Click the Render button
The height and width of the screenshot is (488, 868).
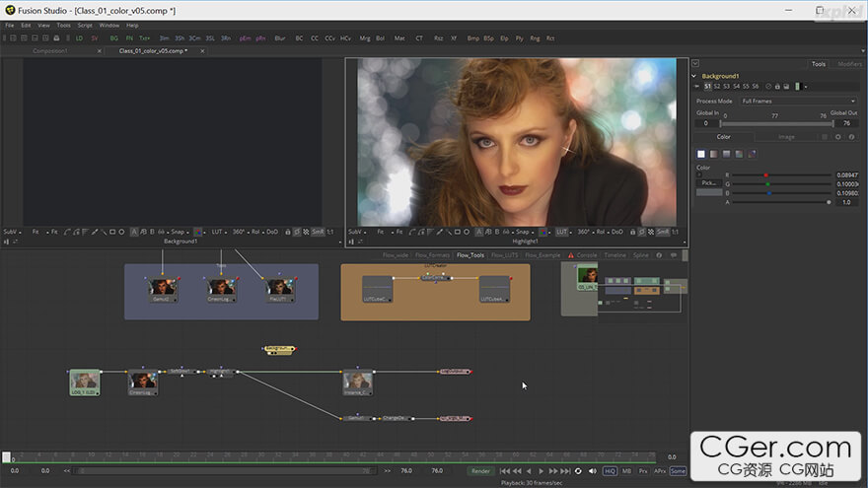tap(480, 471)
